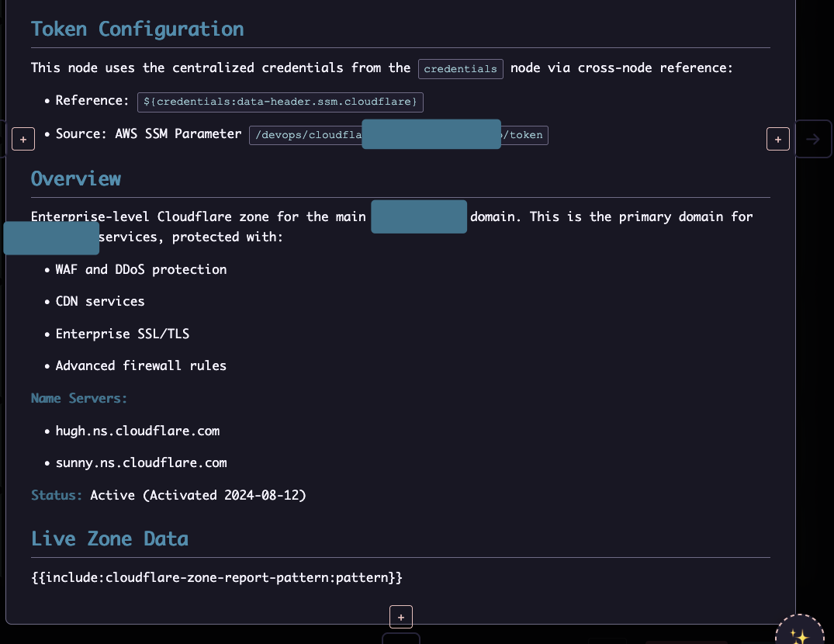The width and height of the screenshot is (834, 644).
Task: Click sunny.ns.cloudflare.com name server entry
Action: tap(141, 462)
